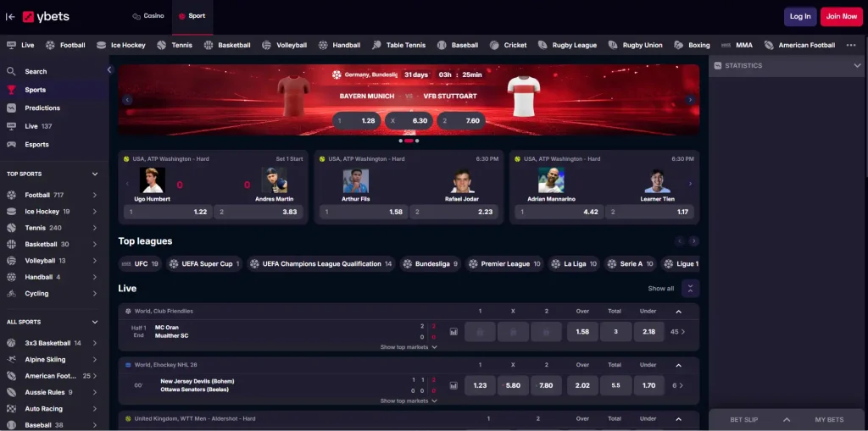Select the first banner carousel dot
Image resolution: width=868 pixels, height=431 pixels.
click(400, 141)
